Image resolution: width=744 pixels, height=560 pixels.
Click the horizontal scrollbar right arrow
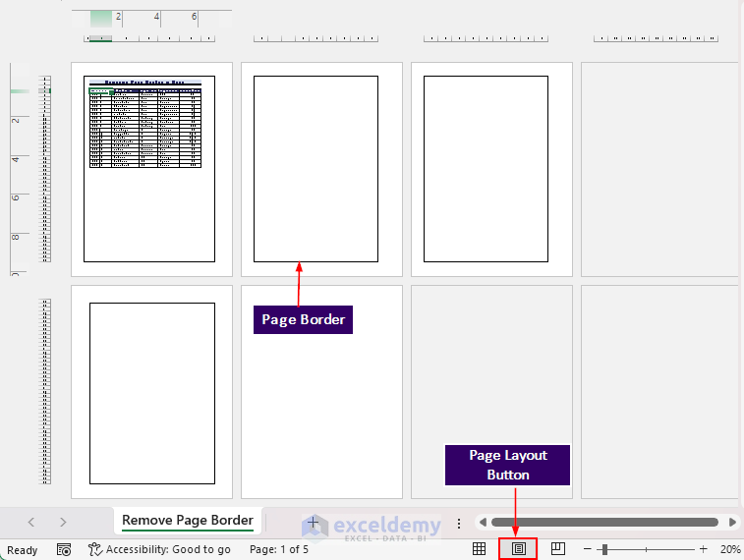pos(732,522)
